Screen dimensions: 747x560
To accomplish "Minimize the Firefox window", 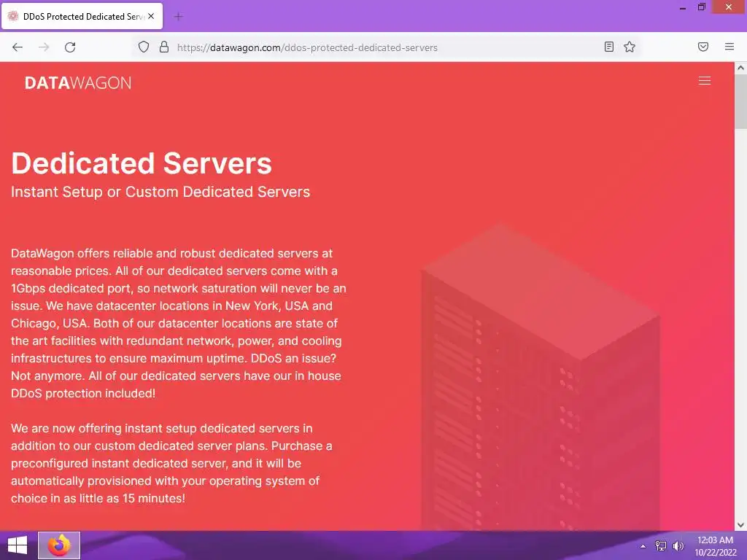I will [x=683, y=7].
